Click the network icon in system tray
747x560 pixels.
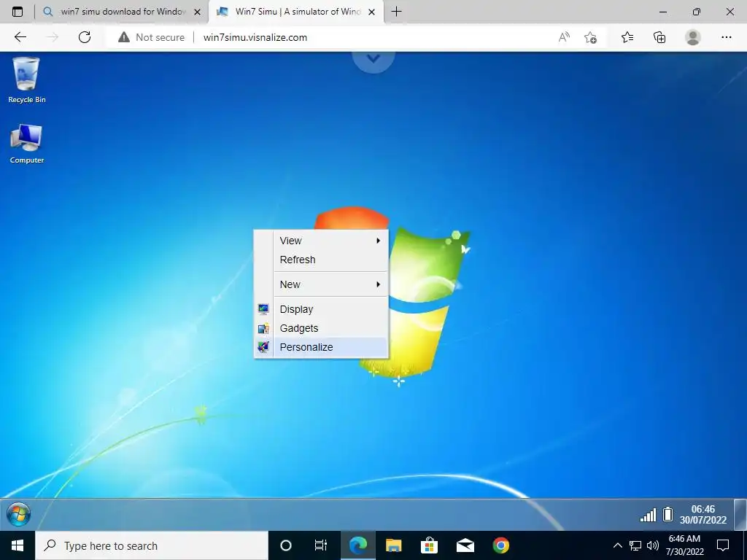point(635,545)
